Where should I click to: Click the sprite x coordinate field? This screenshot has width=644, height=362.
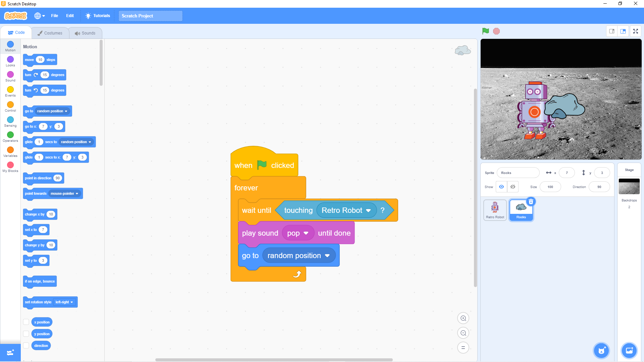click(x=567, y=173)
